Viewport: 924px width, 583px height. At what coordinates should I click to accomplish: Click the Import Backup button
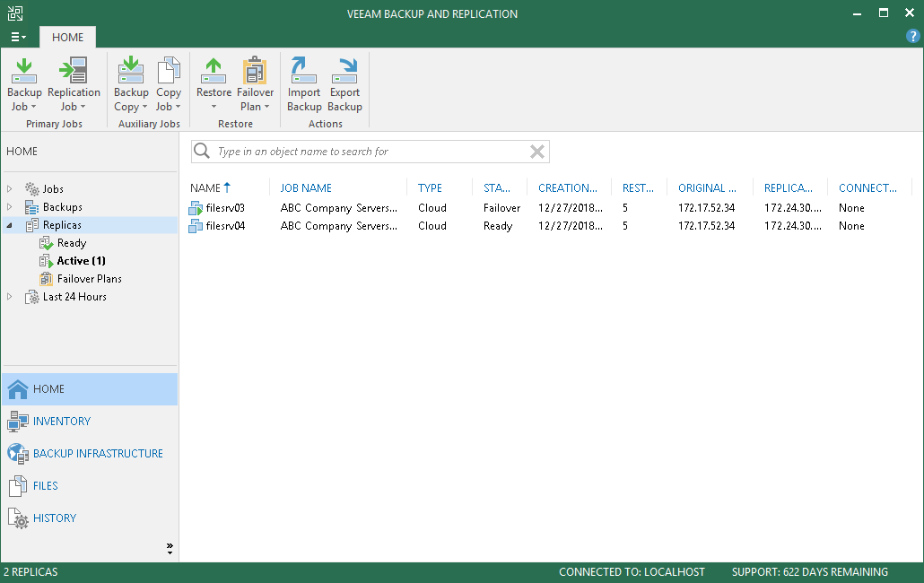[304, 84]
